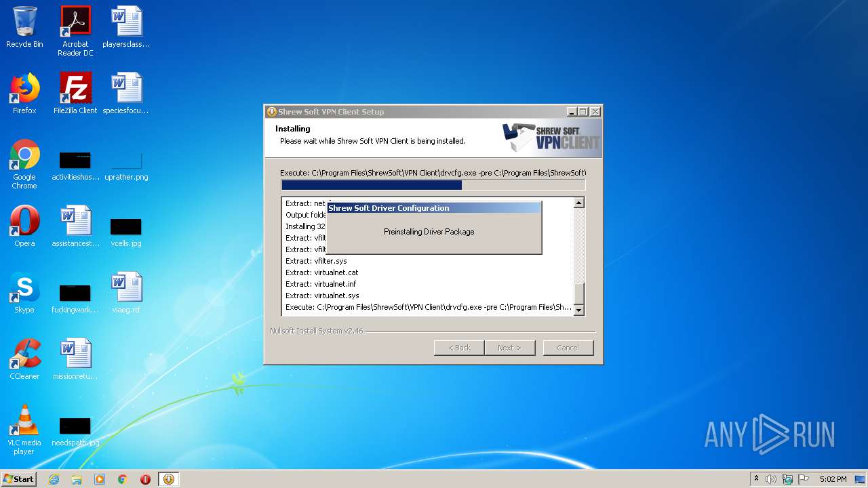
Task: Open the missionretu Word document
Action: click(75, 359)
